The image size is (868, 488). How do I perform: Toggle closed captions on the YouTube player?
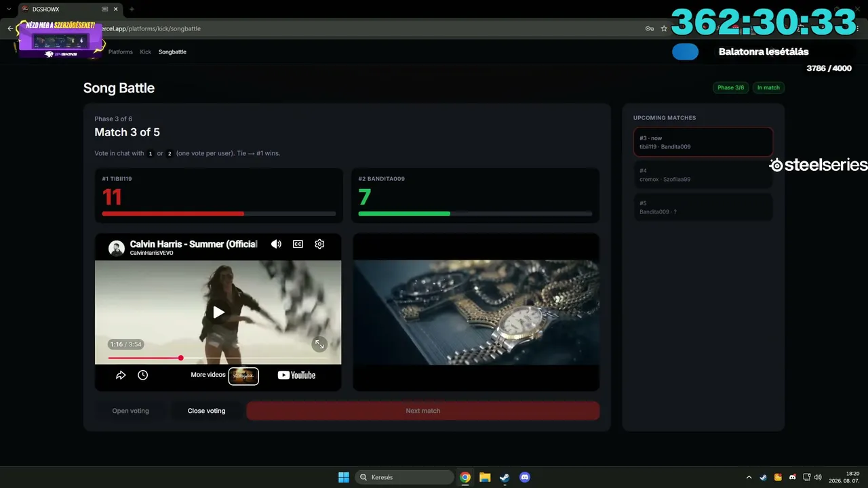tap(298, 244)
